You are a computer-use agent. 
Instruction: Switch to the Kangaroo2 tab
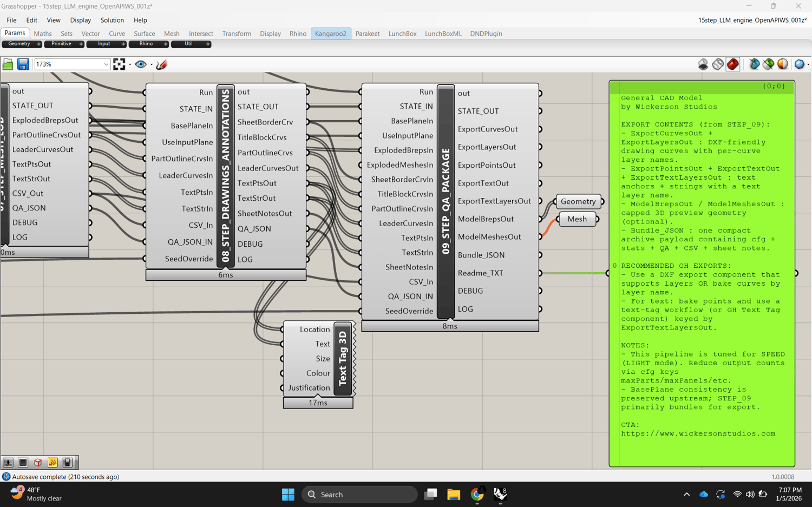[x=330, y=34]
